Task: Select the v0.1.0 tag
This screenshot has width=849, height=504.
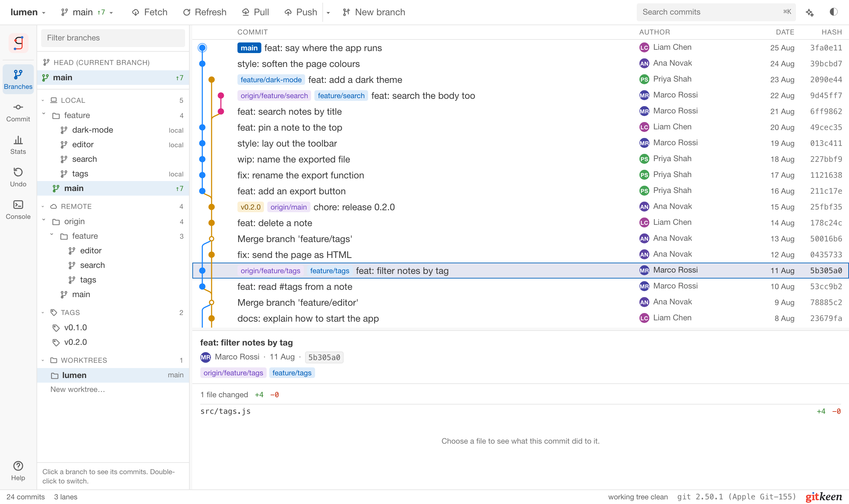Action: (113, 327)
